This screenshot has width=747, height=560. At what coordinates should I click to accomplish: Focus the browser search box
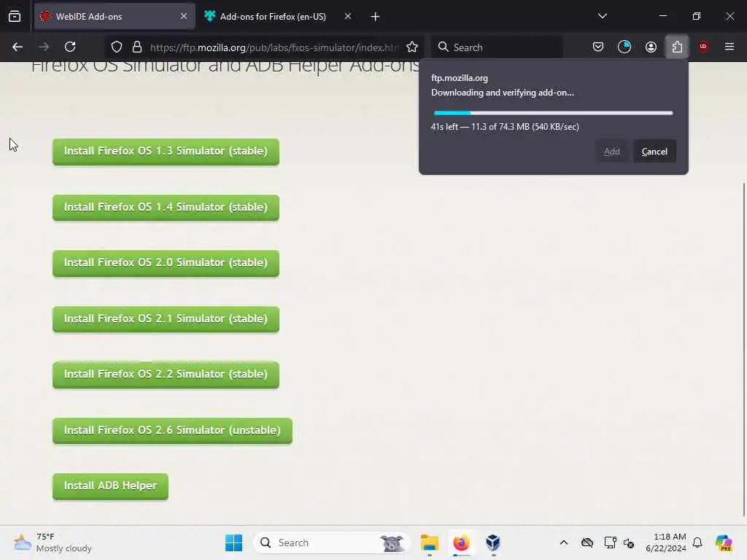(496, 47)
